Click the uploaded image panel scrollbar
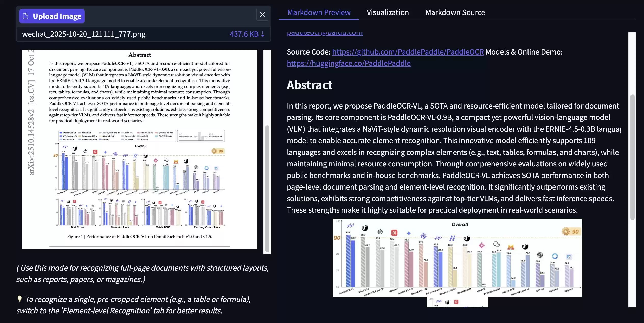644x323 pixels. (x=267, y=189)
